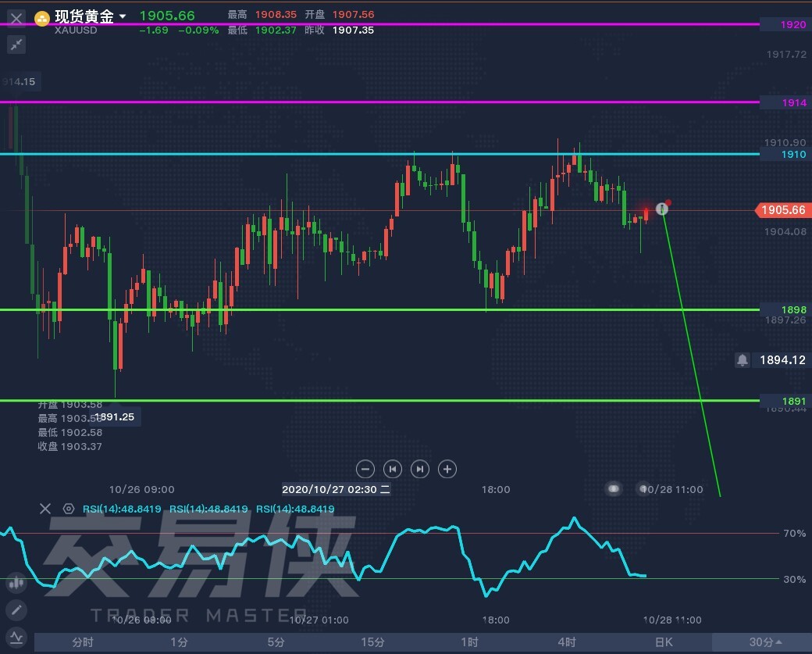The height and width of the screenshot is (654, 812).
Task: Choose the 15分 timeframe tab
Action: coord(373,642)
